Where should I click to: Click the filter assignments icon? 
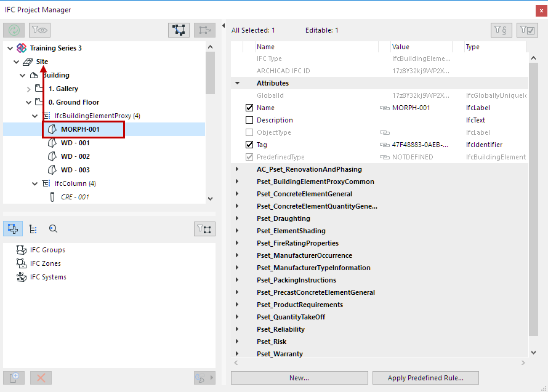pyautogui.click(x=204, y=229)
